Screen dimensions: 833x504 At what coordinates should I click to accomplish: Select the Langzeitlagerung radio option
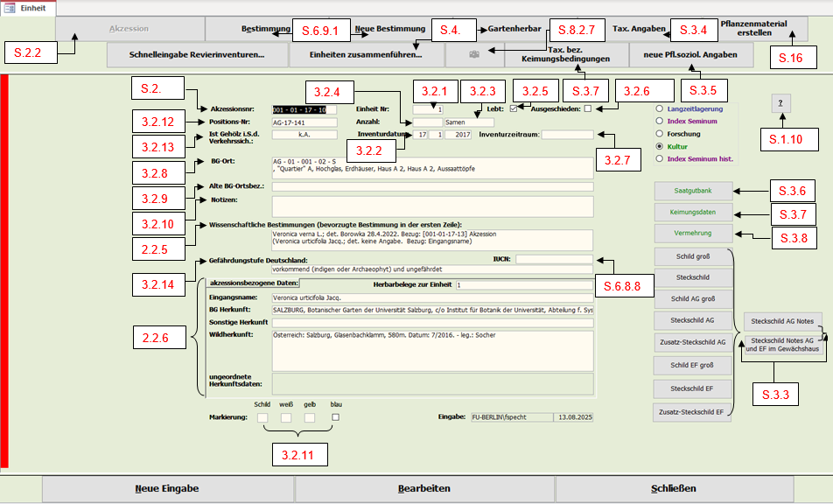(x=659, y=108)
